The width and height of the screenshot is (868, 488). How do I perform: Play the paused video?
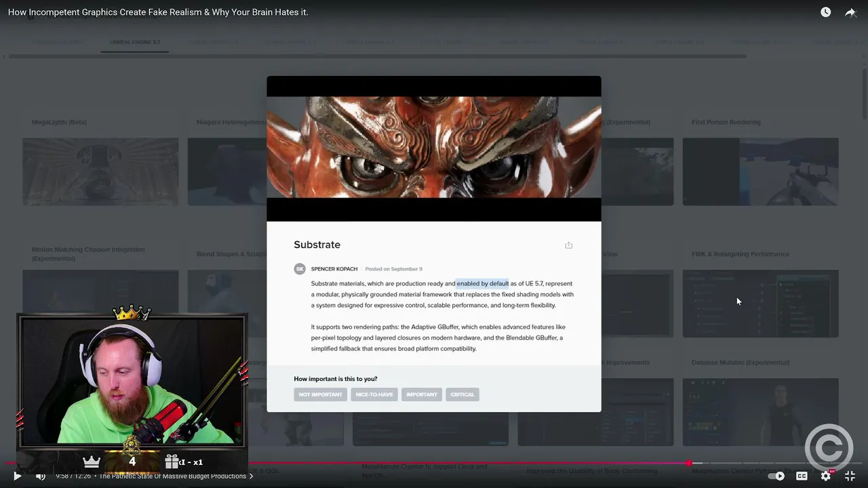18,476
